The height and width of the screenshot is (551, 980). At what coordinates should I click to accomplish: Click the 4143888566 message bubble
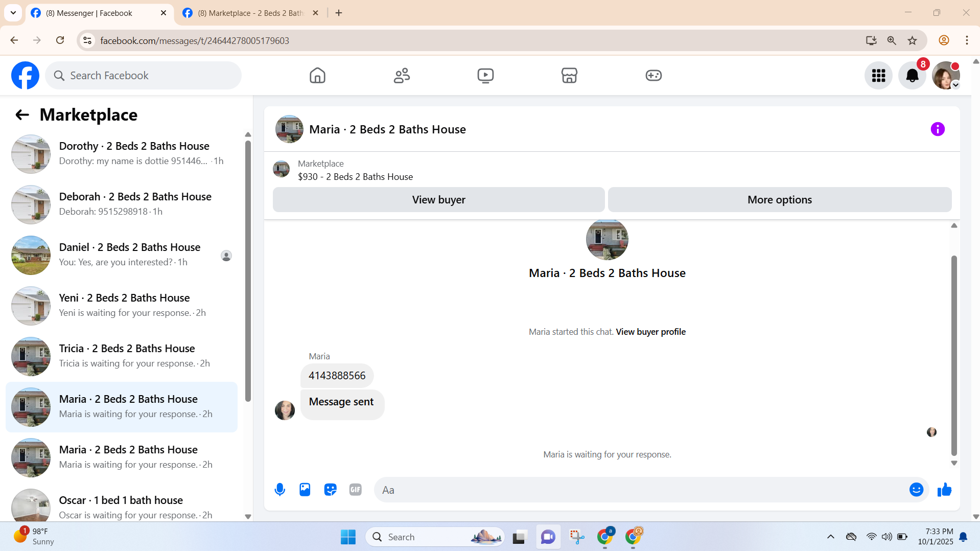pos(337,376)
